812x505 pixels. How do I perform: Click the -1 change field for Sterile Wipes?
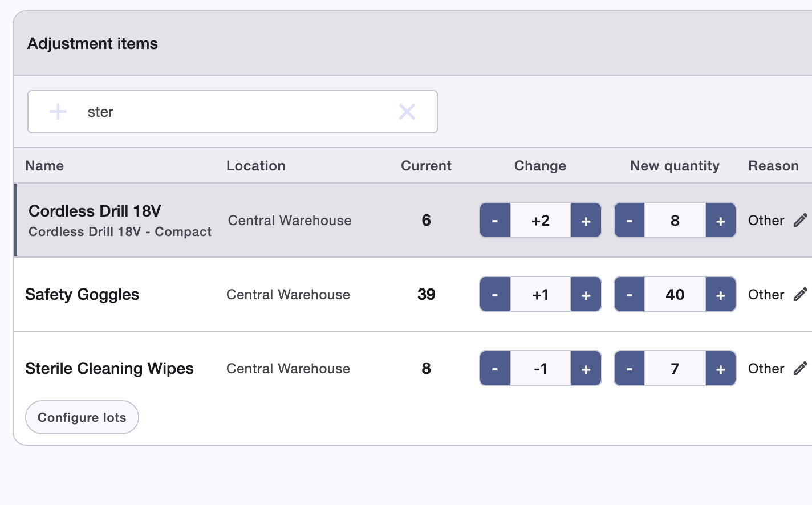tap(541, 369)
